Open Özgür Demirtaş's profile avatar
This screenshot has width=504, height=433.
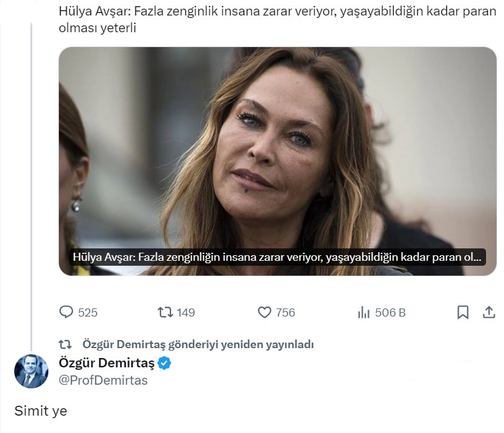[x=31, y=372]
